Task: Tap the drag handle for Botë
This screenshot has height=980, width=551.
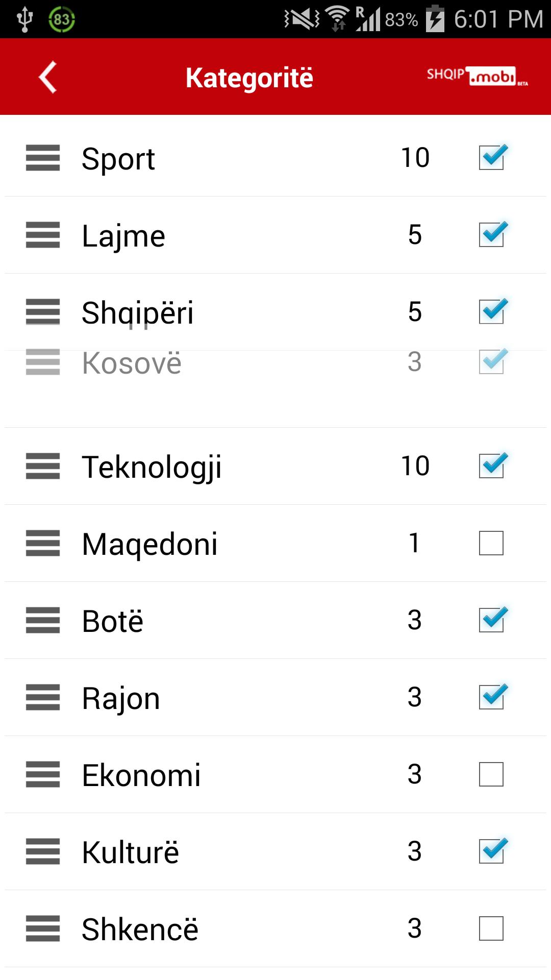Action: click(43, 620)
